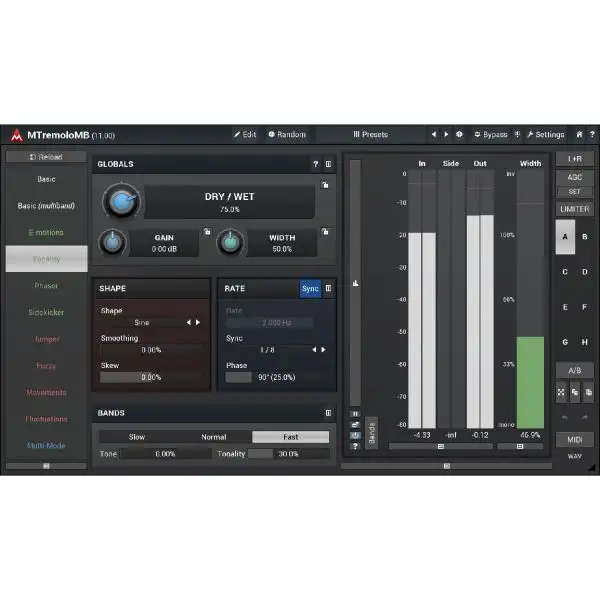Image resolution: width=600 pixels, height=600 pixels.
Task: Select the Slow bands mode
Action: (x=136, y=437)
